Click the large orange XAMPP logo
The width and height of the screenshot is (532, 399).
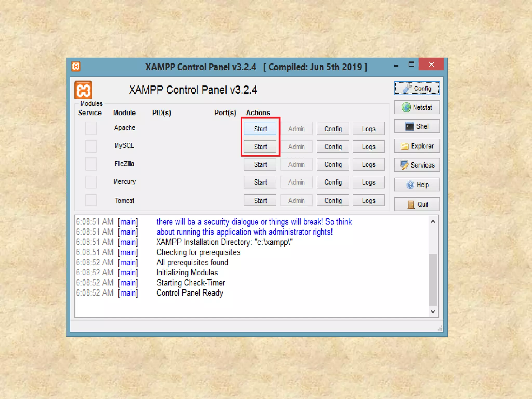click(x=83, y=90)
